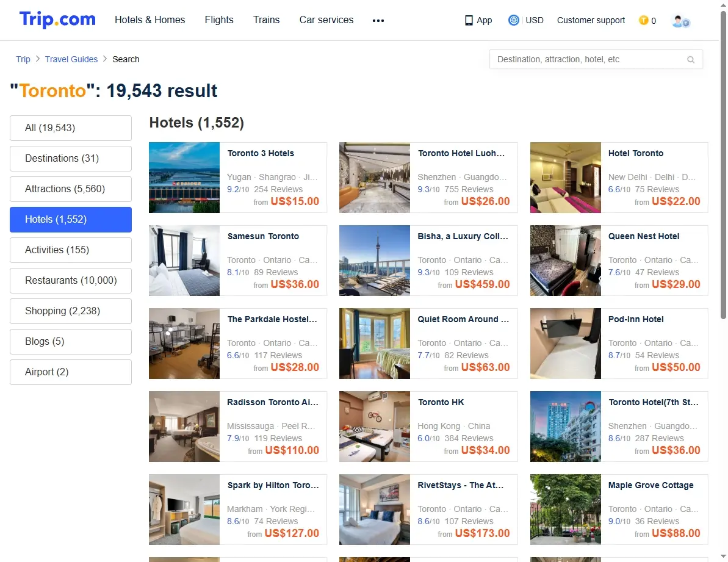Click the globe language icon
The image size is (728, 562).
513,20
